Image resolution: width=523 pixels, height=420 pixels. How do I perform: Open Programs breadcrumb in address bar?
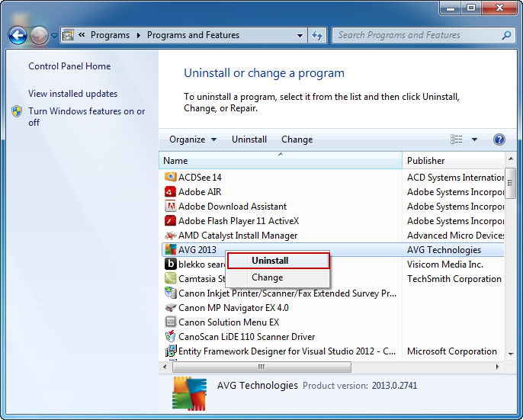(x=110, y=35)
